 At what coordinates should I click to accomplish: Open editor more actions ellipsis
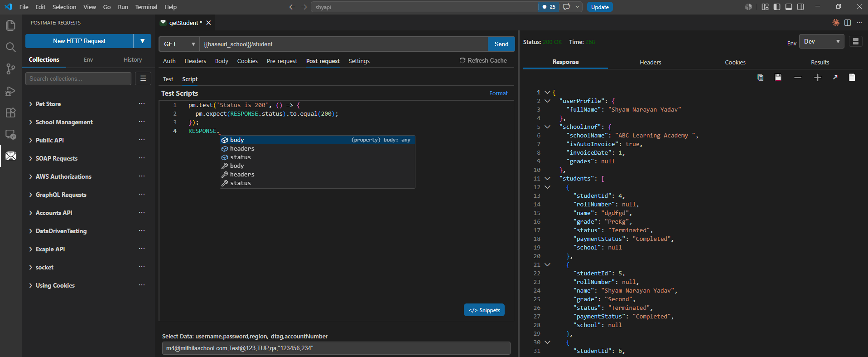[x=859, y=23]
